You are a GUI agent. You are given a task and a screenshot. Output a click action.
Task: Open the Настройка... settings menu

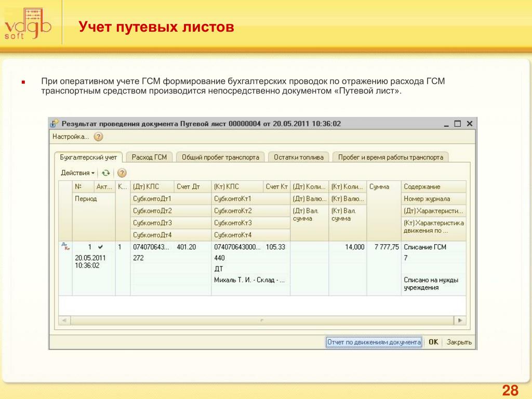71,137
